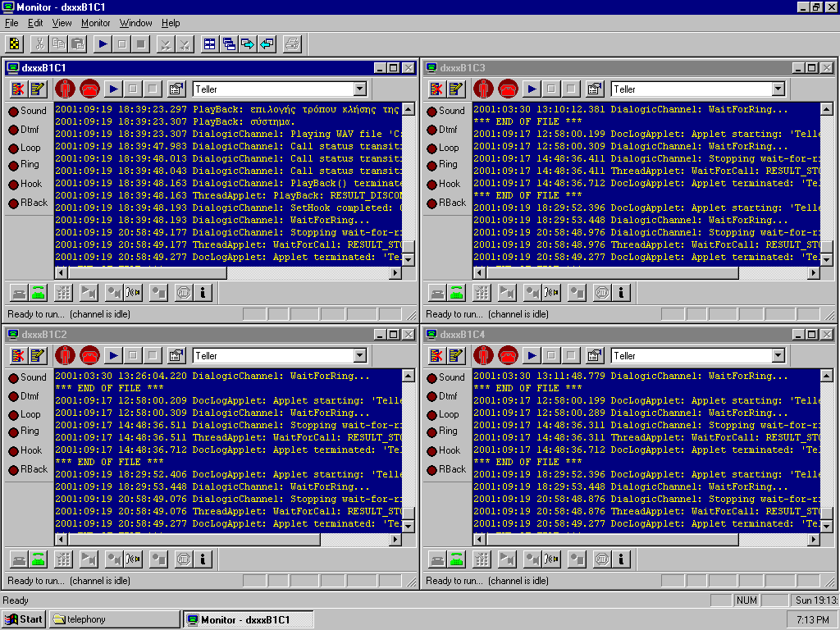Click the cascade windows icon in main toolbar
This screenshot has height=630, width=840.
pyautogui.click(x=229, y=44)
